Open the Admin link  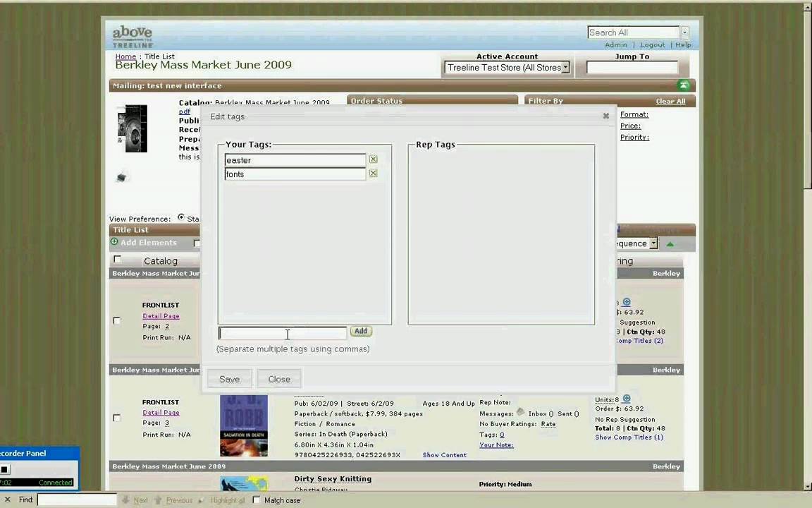point(616,45)
